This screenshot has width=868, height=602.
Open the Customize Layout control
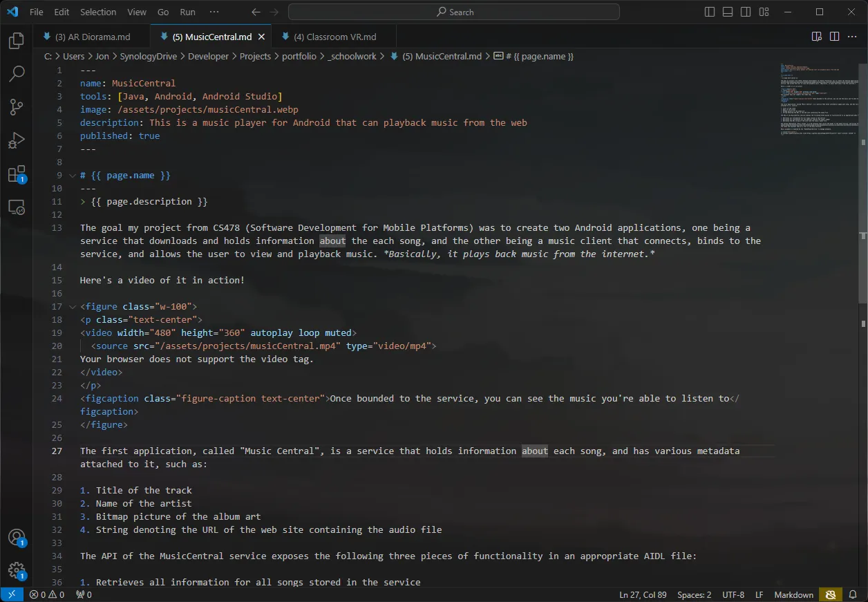click(764, 12)
